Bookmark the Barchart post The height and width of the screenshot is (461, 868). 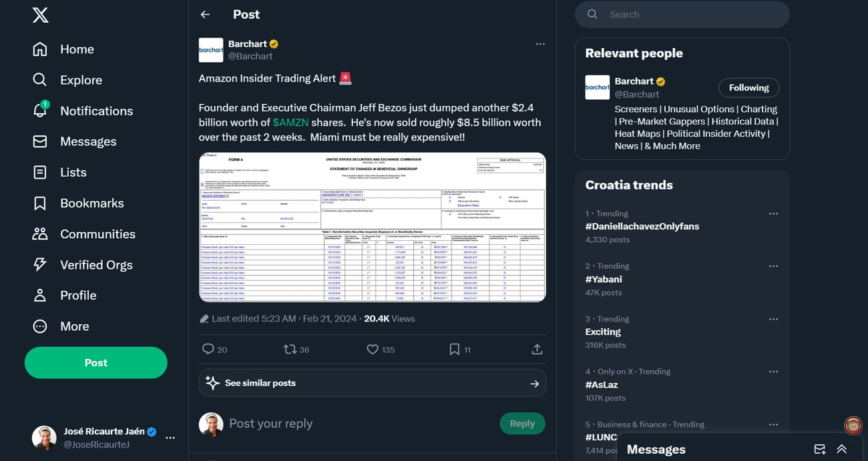click(454, 349)
